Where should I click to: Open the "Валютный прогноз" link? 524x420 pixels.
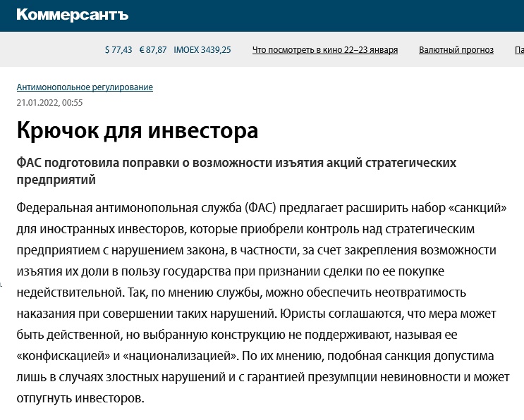(x=456, y=50)
